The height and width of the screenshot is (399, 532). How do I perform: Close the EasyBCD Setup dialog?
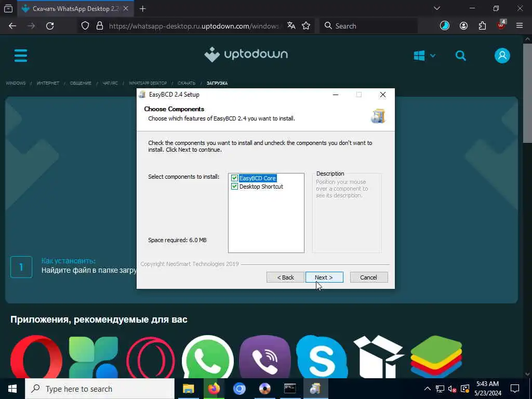[383, 95]
